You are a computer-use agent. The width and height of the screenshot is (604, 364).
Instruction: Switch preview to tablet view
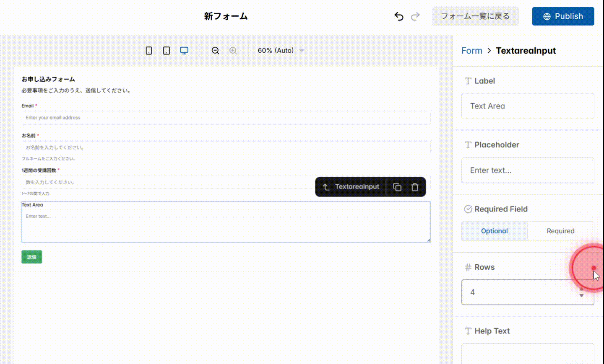pos(166,50)
